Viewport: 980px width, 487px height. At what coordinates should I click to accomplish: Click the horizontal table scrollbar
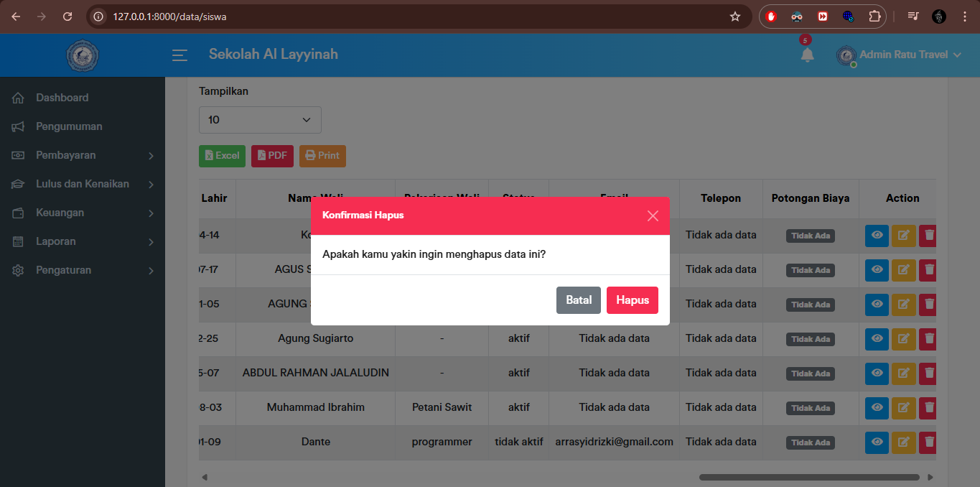pos(808,477)
